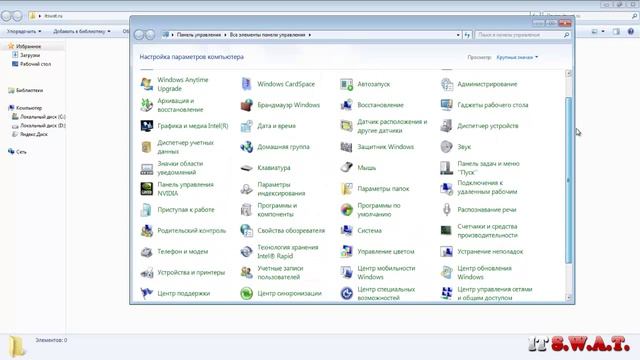Viewport: 640px width, 360px height.
Task: Click Параметры индексирования icon
Action: (247, 189)
